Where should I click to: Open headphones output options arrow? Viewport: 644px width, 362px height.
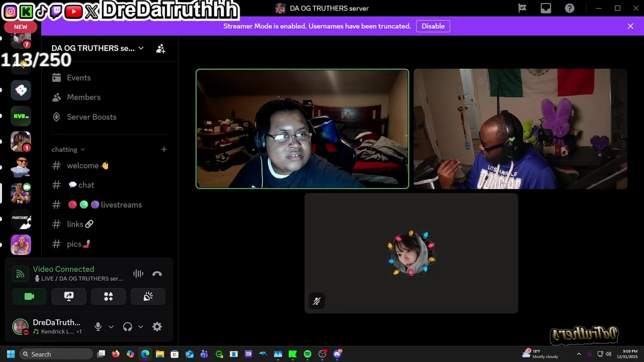click(x=140, y=327)
